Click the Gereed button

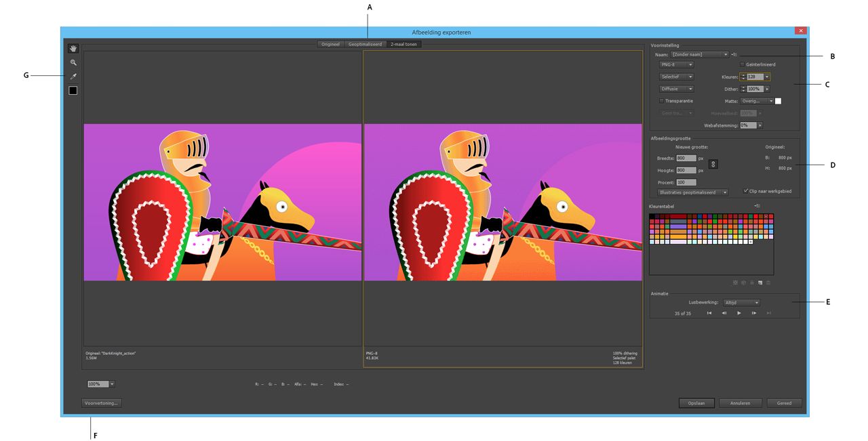[785, 402]
